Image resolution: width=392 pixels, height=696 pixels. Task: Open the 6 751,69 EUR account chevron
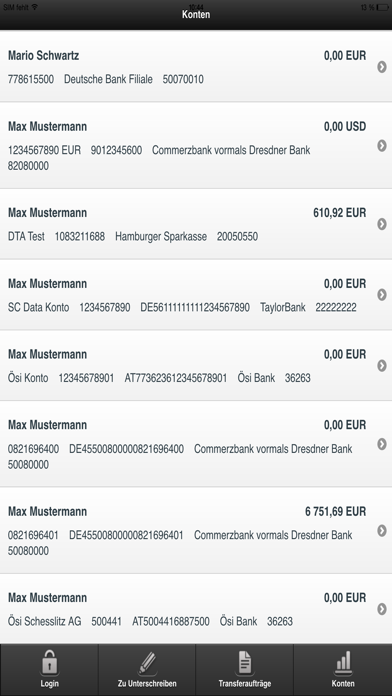pos(382,530)
